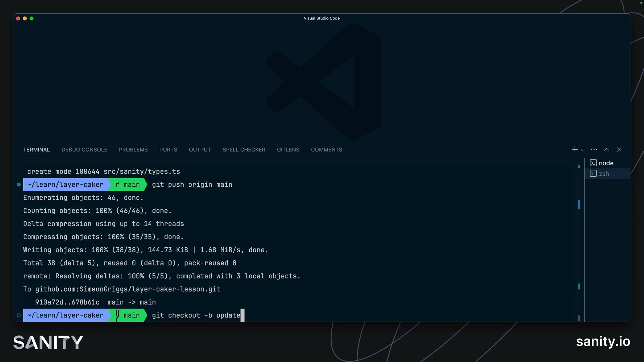Expand the launch profile dropdown arrow
644x362 pixels.
point(583,150)
